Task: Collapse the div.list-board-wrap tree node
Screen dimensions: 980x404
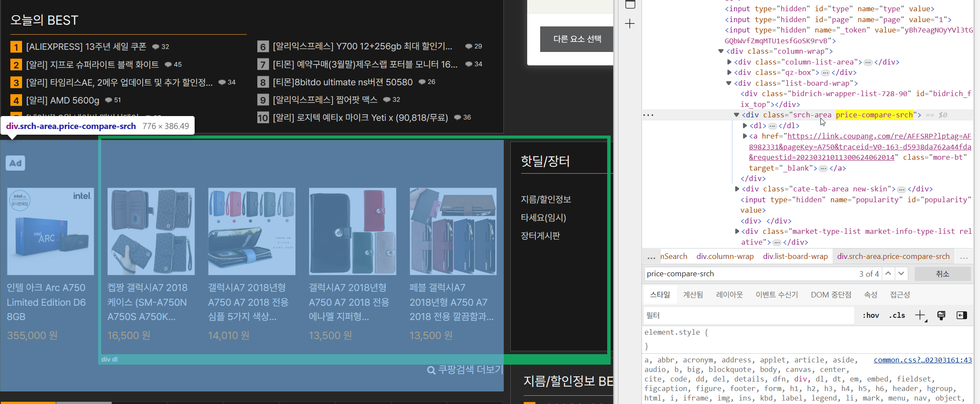Action: click(728, 83)
